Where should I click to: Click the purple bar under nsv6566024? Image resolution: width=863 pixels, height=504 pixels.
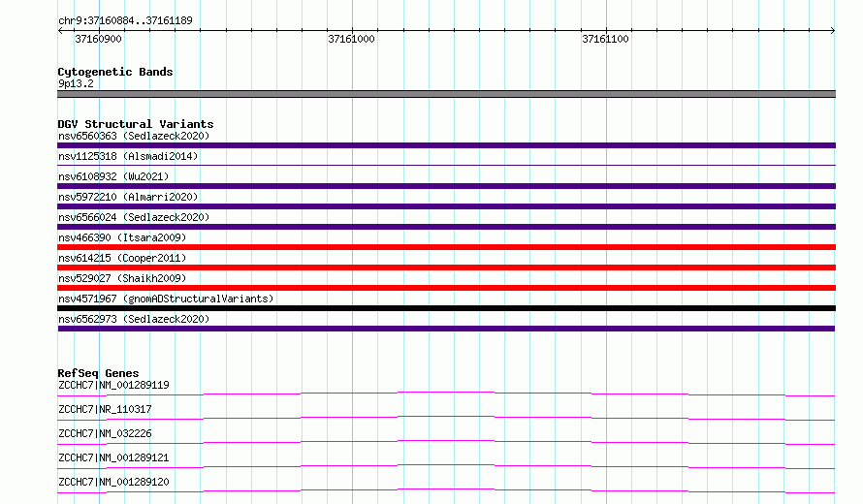pos(446,227)
